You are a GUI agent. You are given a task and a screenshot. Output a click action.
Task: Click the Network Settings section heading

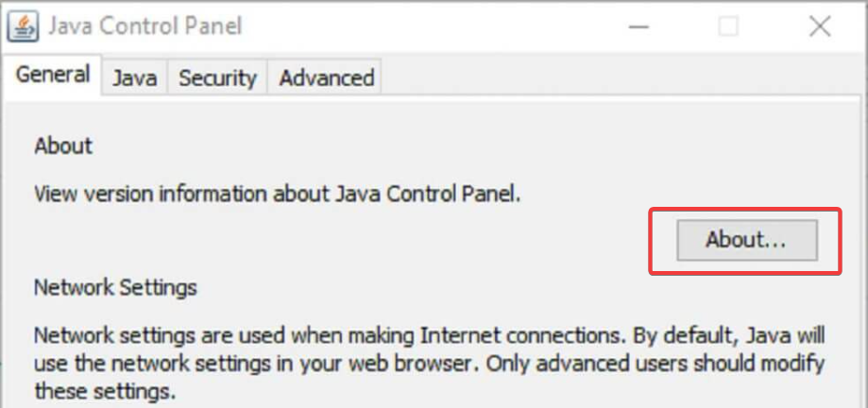click(x=115, y=288)
